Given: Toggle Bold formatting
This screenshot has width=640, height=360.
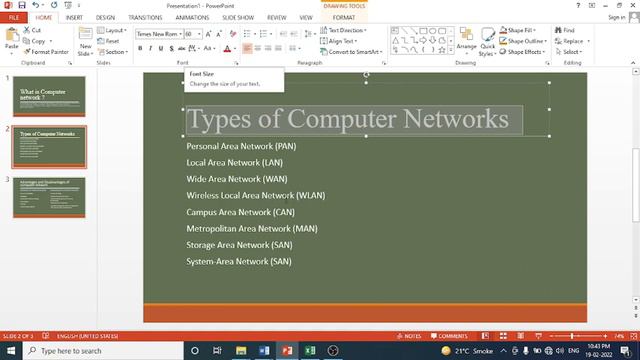Looking at the screenshot, I should pos(140,49).
